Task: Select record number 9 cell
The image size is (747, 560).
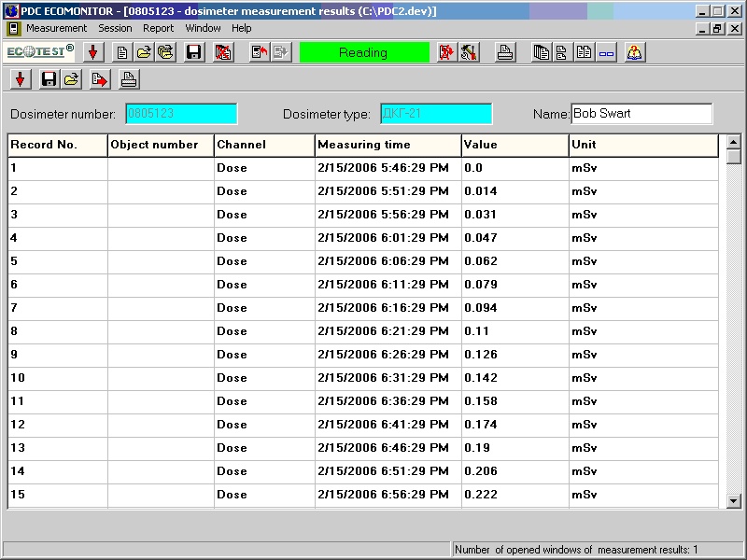Action: pos(58,355)
